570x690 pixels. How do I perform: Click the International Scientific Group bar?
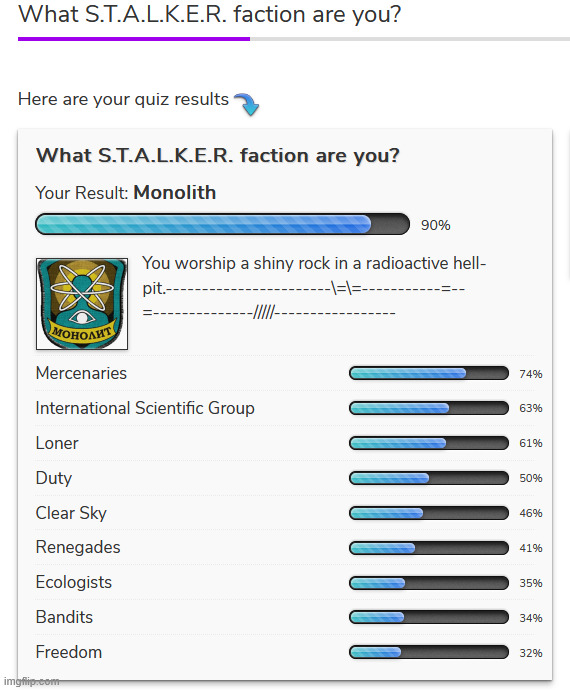(x=429, y=408)
